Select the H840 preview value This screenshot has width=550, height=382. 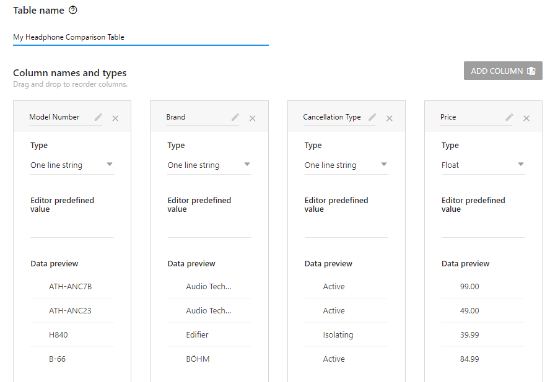[x=58, y=335]
